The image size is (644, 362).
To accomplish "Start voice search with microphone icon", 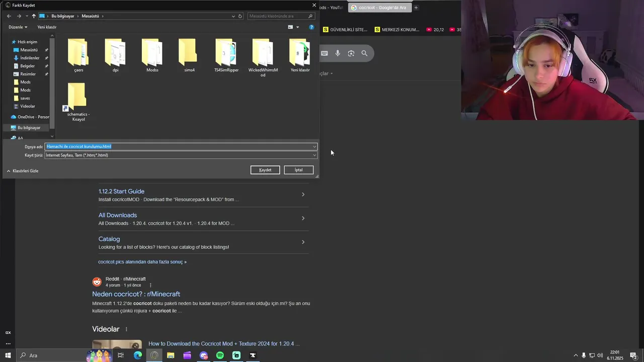I will (338, 53).
